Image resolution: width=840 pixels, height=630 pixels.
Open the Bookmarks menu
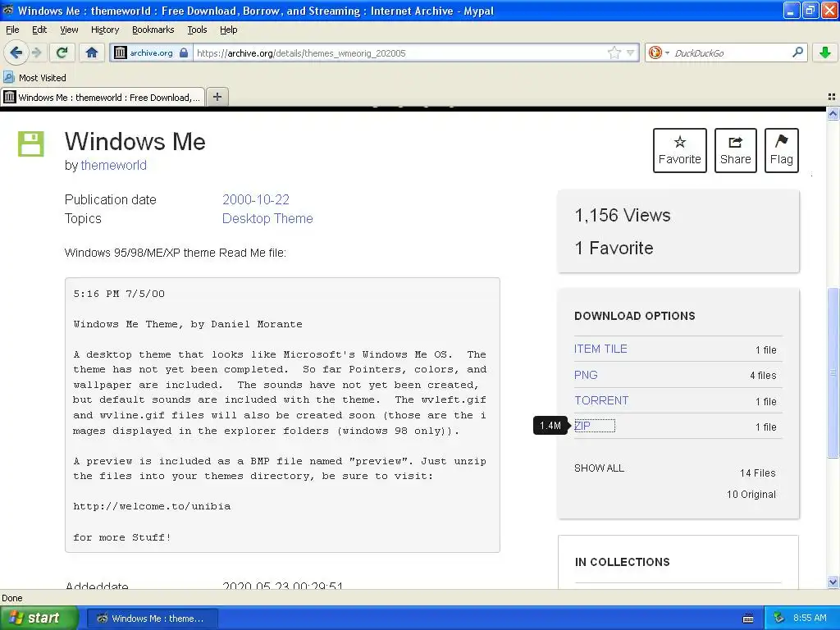153,30
